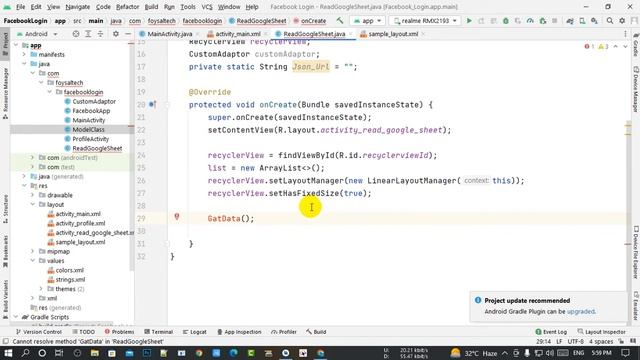This screenshot has width=640, height=360.
Task: Open the profiler gauge icon in the toolbar
Action: click(x=530, y=21)
